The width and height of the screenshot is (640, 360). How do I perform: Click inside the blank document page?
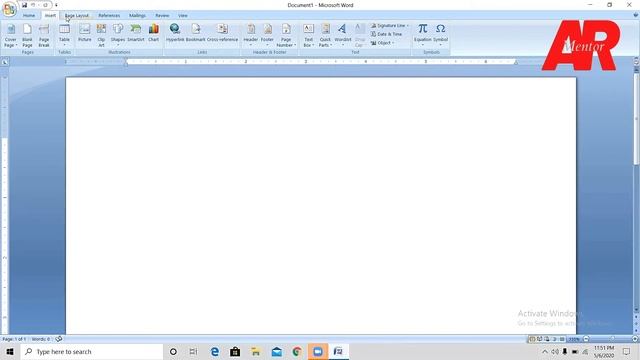[x=321, y=204]
